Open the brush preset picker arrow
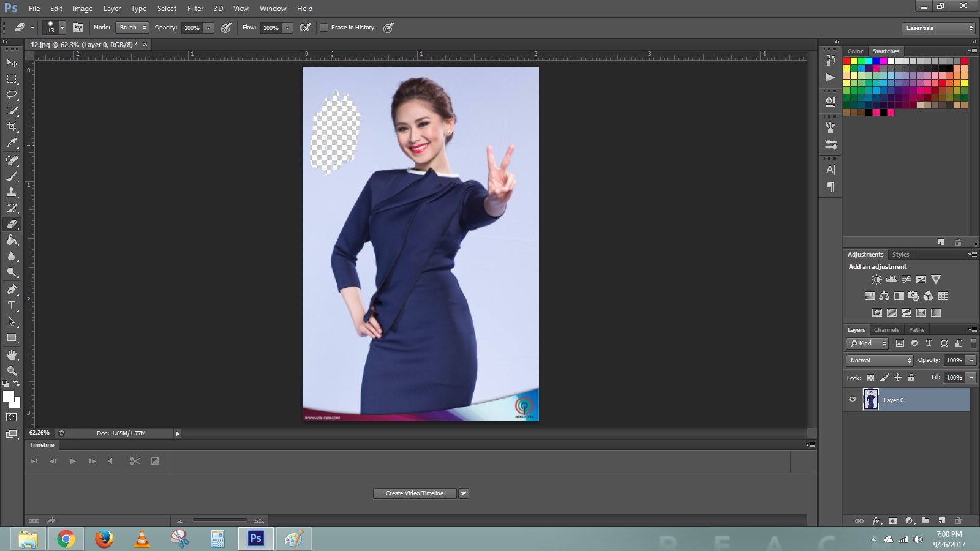980x551 pixels. (x=62, y=28)
